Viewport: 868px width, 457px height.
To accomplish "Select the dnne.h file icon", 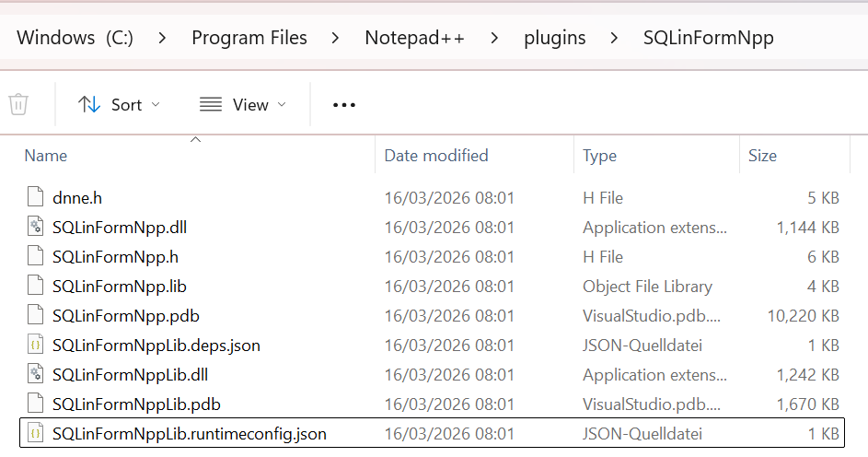I will [x=35, y=198].
